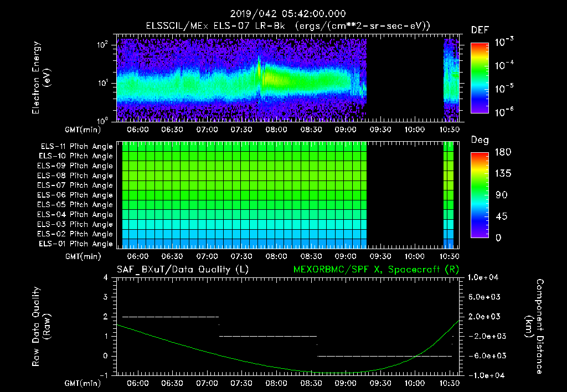Click the ELS-01 Pitch Angle row label
This screenshot has height=392, width=567.
point(76,244)
